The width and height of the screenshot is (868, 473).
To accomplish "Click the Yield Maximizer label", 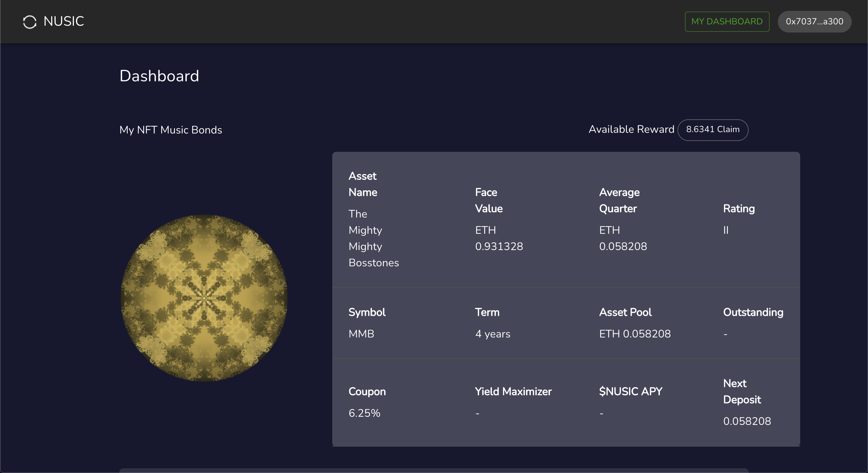I will (513, 391).
